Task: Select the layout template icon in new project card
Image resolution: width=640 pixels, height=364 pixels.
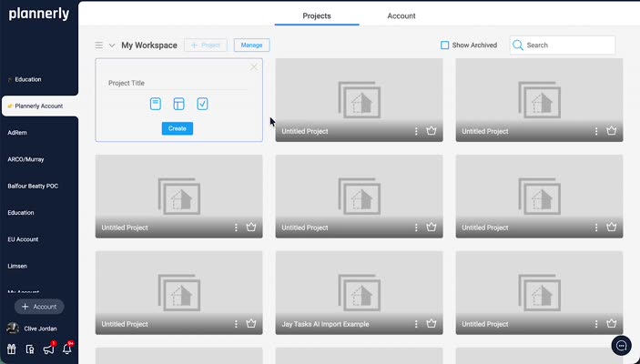Action: (178, 104)
